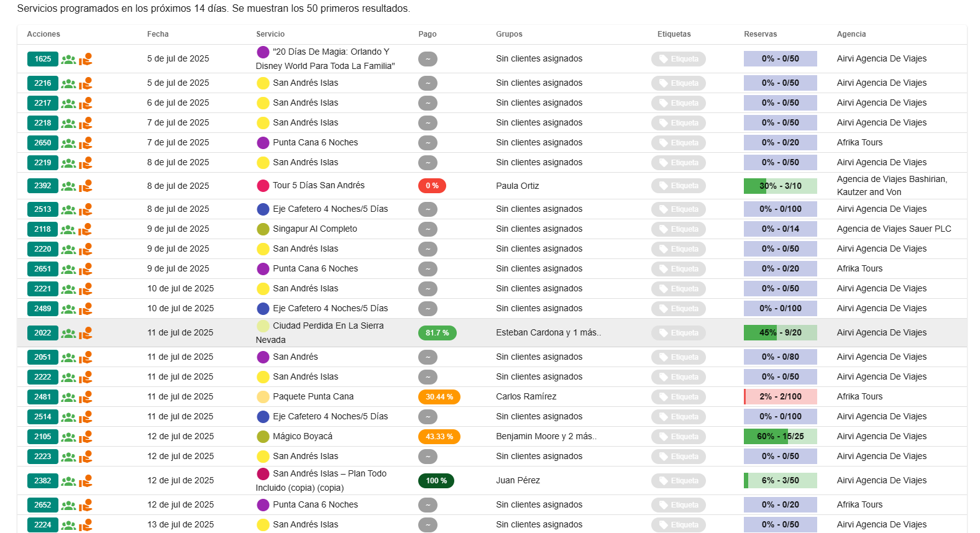Click the orange assign icon for service 2118

click(x=86, y=229)
